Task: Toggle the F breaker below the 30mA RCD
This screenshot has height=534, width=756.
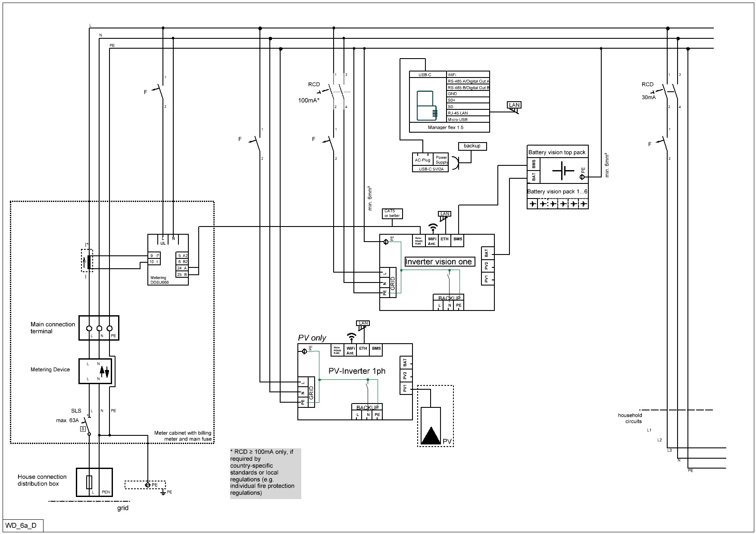Action: [664, 144]
